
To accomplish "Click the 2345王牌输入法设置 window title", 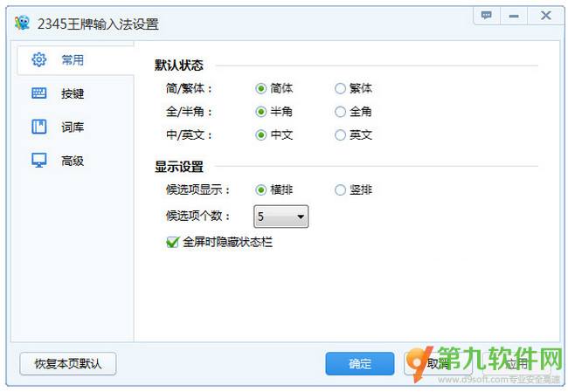I will point(98,24).
